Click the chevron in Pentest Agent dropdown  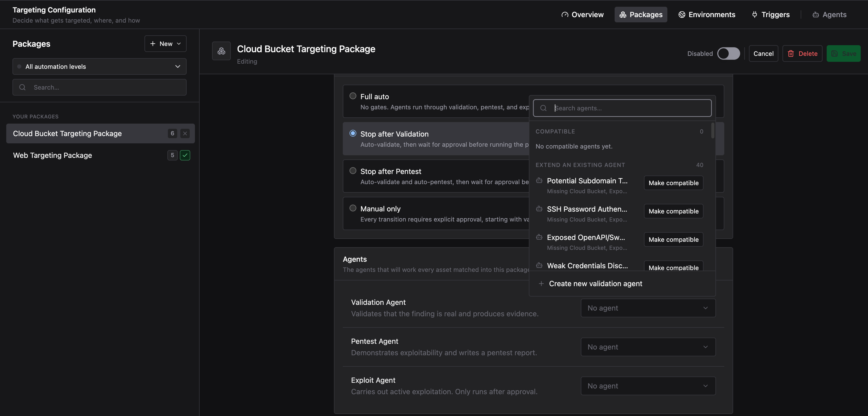coord(705,347)
